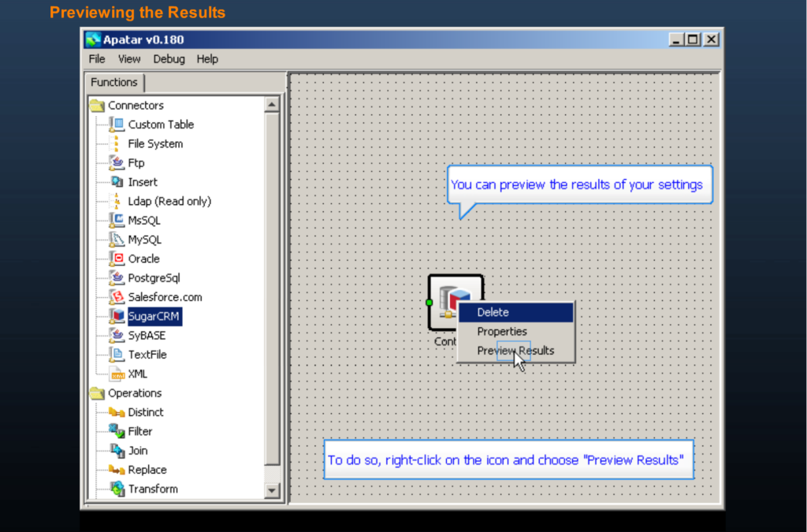Image resolution: width=807 pixels, height=532 pixels.
Task: Click the Distinct operation icon
Action: [x=117, y=412]
